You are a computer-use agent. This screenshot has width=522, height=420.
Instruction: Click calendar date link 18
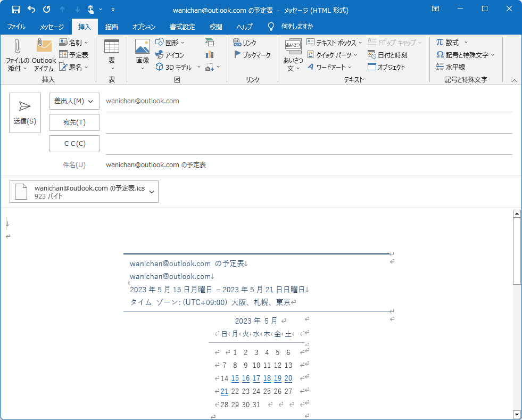(x=267, y=378)
